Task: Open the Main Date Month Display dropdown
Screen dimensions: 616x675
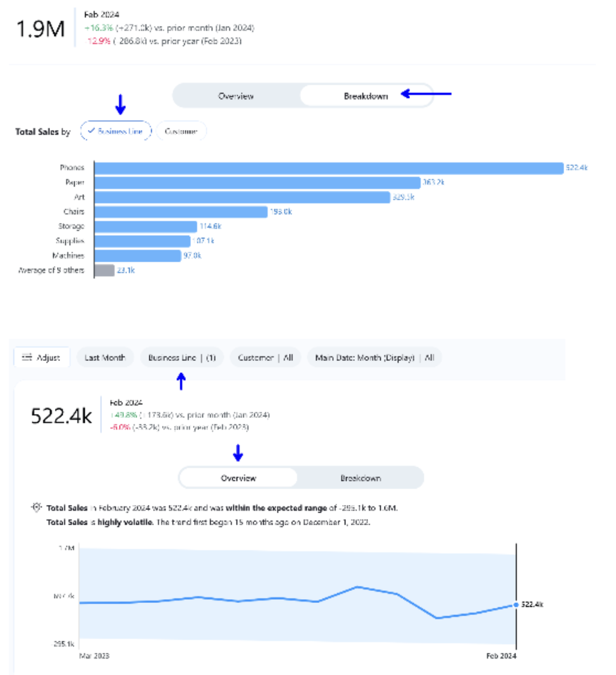Action: (x=376, y=357)
